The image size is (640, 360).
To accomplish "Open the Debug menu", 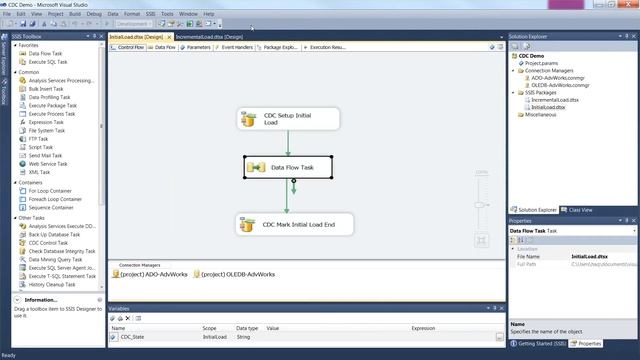I will [x=94, y=14].
